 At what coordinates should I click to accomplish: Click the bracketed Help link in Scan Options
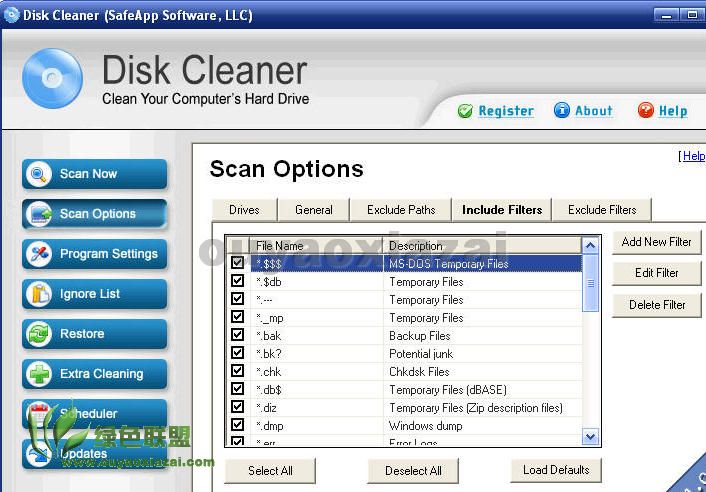click(694, 156)
